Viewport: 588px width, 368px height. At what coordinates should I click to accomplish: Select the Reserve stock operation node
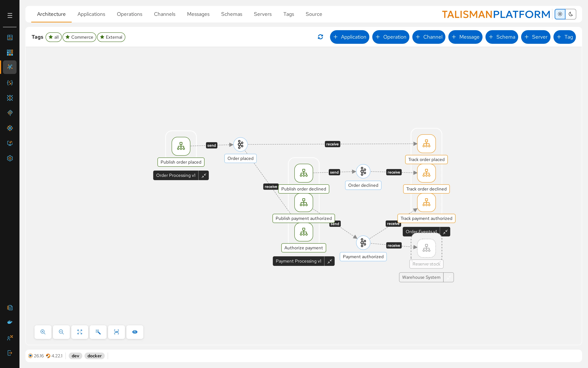[426, 248]
